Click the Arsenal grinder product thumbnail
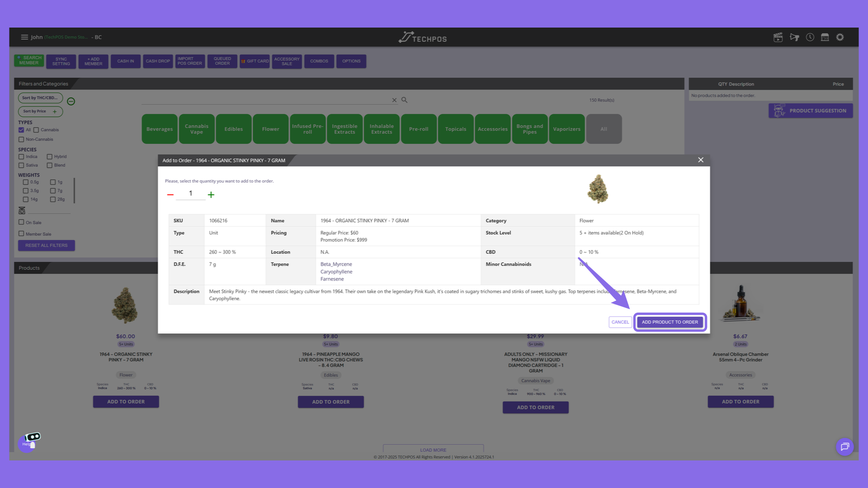 coord(741,304)
